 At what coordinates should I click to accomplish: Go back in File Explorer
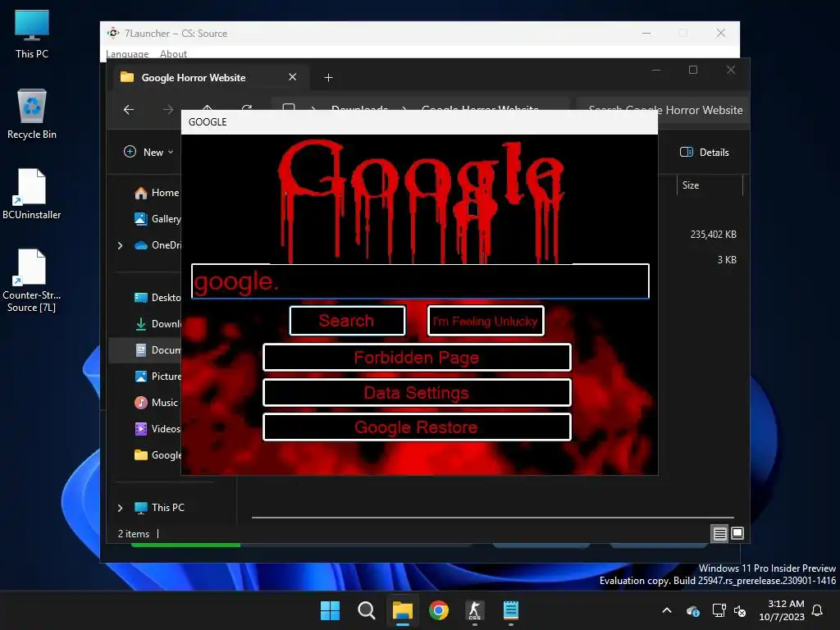click(x=129, y=110)
